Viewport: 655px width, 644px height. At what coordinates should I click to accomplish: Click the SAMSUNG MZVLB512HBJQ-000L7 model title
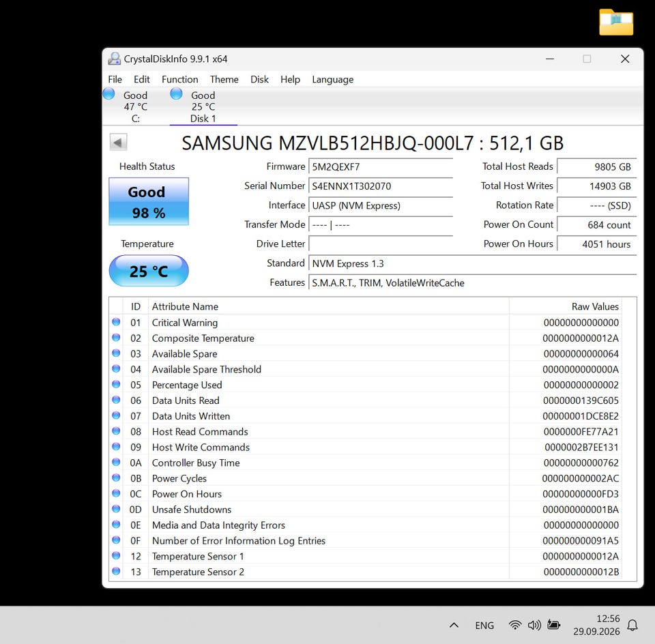point(373,143)
